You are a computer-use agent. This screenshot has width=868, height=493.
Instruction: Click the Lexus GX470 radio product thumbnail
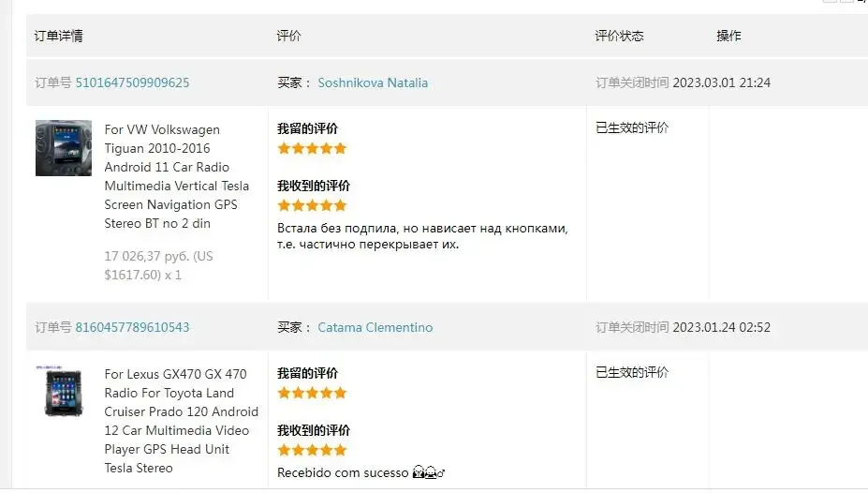pyautogui.click(x=63, y=393)
